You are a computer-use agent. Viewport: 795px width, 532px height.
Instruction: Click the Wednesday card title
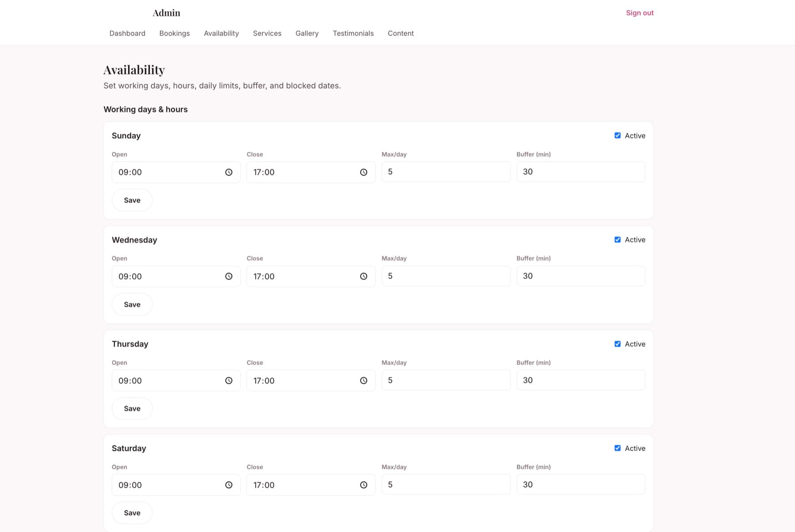134,240
